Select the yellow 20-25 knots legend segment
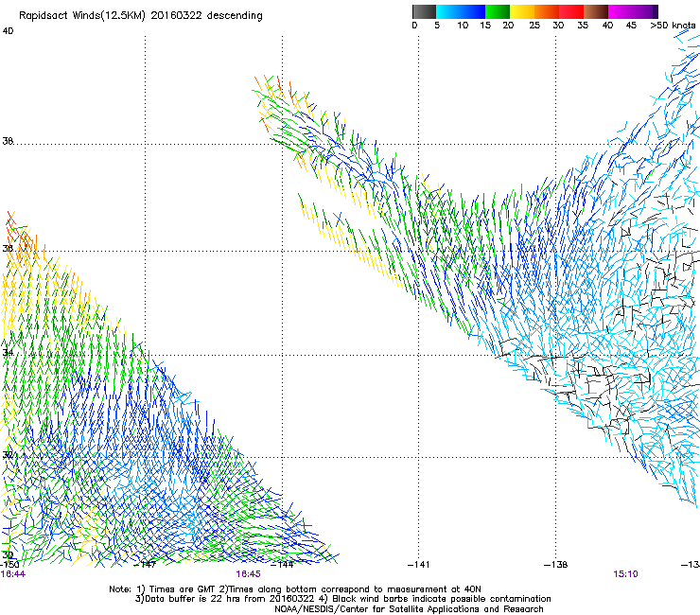This screenshot has width=700, height=615. point(522,11)
